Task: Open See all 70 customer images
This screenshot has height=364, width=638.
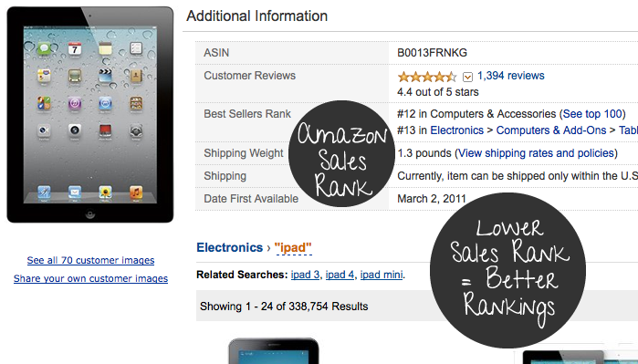Action: coord(90,260)
